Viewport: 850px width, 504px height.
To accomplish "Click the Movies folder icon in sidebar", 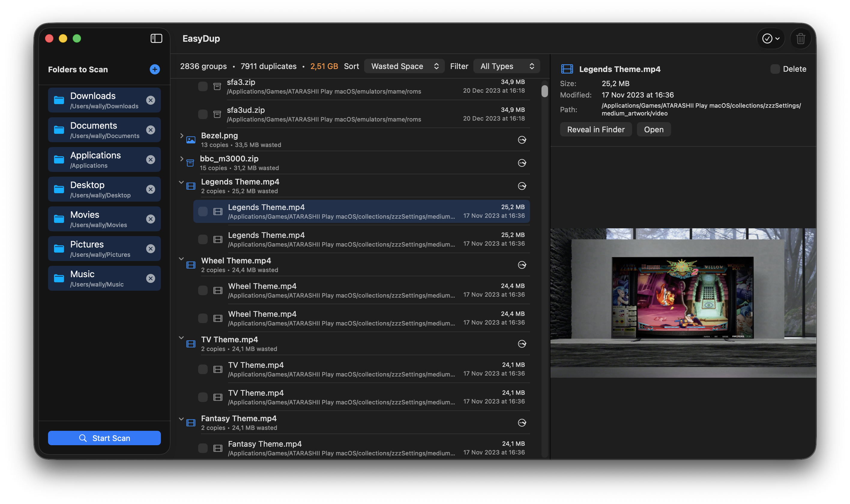I will pos(59,219).
